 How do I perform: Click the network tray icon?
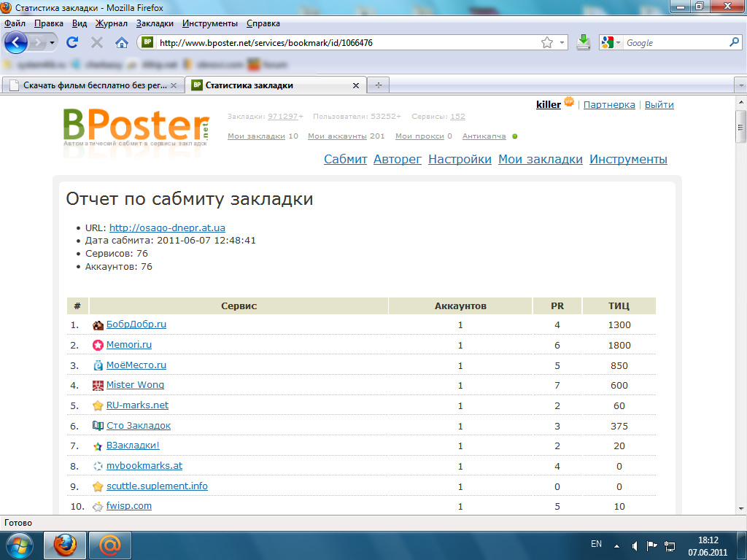tap(670, 545)
